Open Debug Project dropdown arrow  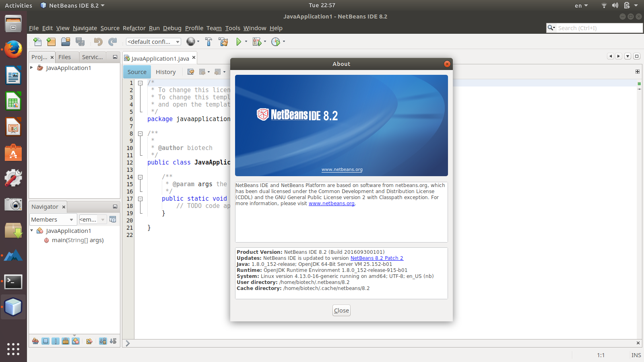265,41
